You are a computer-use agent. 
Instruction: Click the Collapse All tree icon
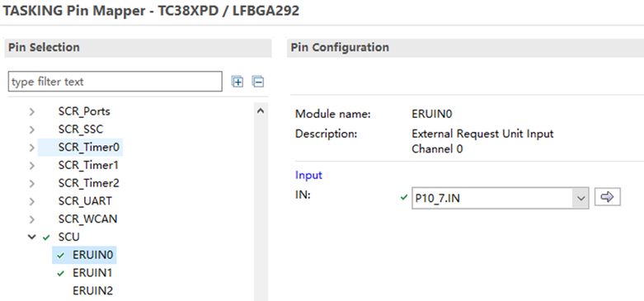click(258, 82)
